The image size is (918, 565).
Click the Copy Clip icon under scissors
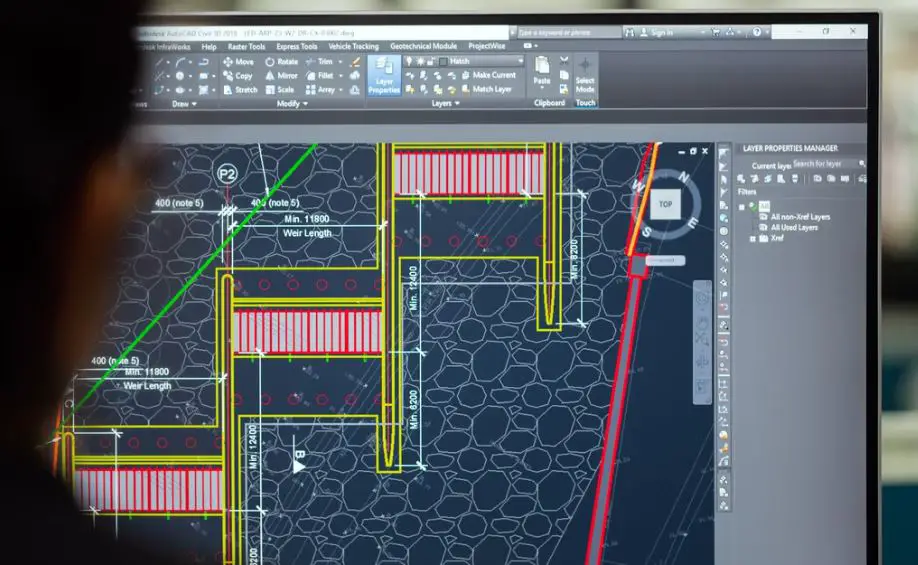pyautogui.click(x=564, y=75)
